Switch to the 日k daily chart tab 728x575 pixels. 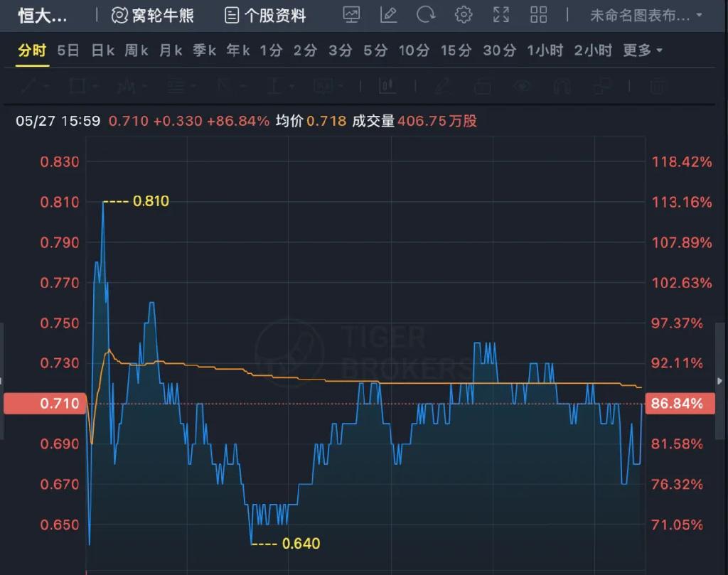pyautogui.click(x=102, y=50)
